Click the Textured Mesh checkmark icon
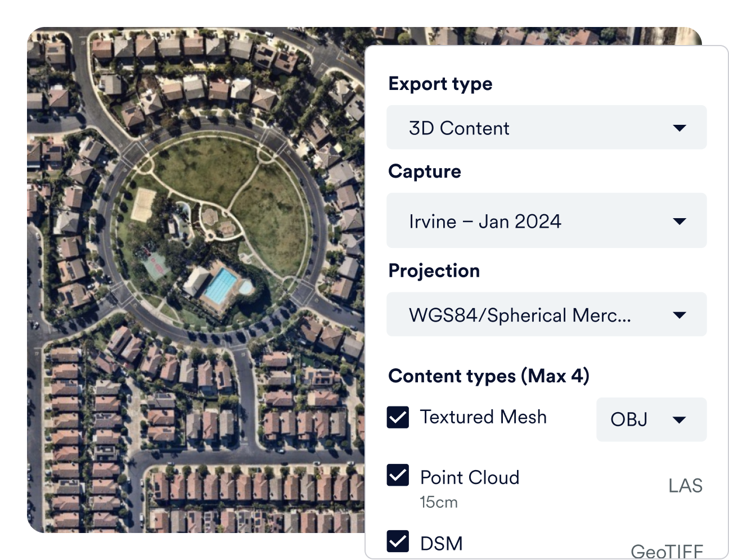Viewport: 729px width, 560px height. pos(398,417)
